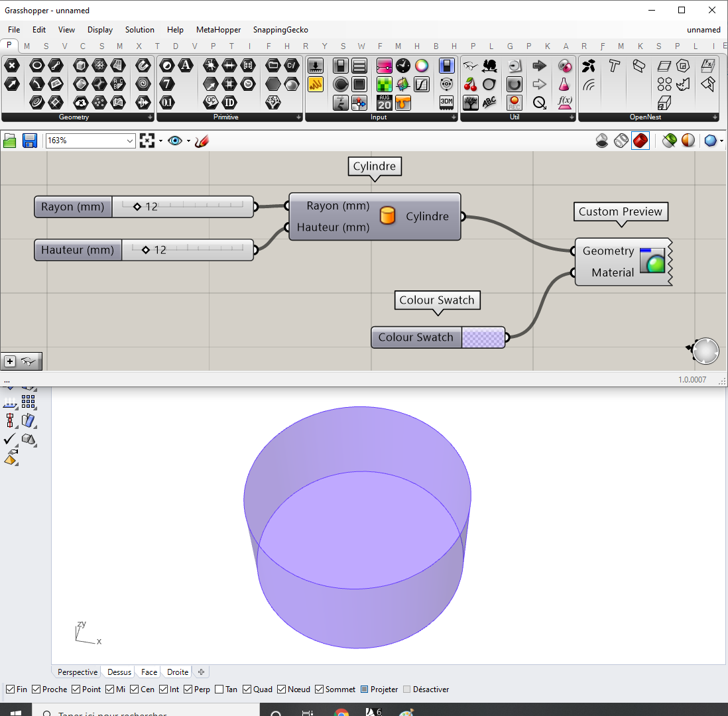This screenshot has height=716, width=728.
Task: Toggle the Tan snapping checkbox
Action: [x=219, y=689]
